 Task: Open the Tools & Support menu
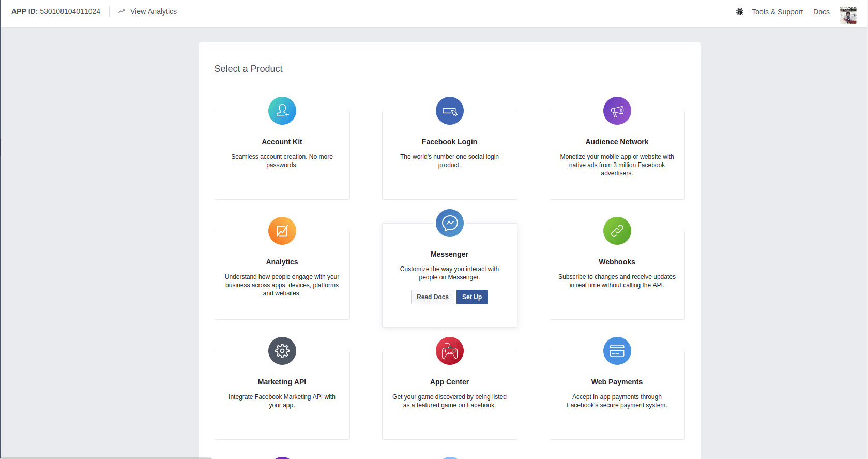click(777, 12)
